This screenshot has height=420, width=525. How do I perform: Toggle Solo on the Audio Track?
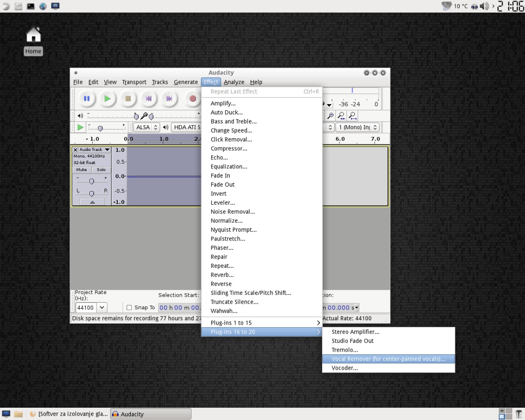(101, 170)
